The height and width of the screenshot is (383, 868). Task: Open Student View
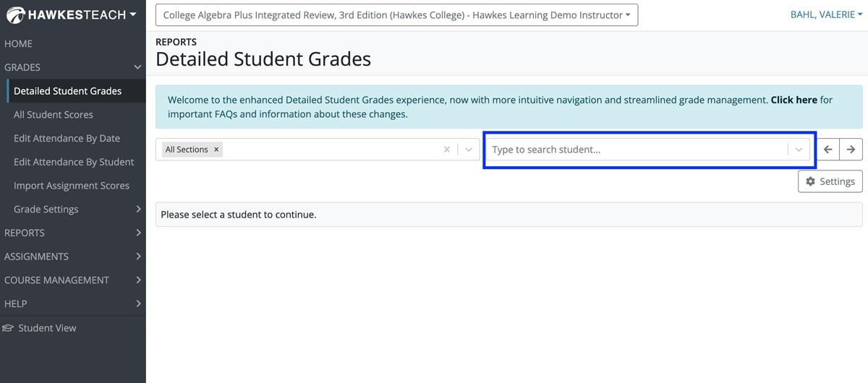pyautogui.click(x=47, y=328)
